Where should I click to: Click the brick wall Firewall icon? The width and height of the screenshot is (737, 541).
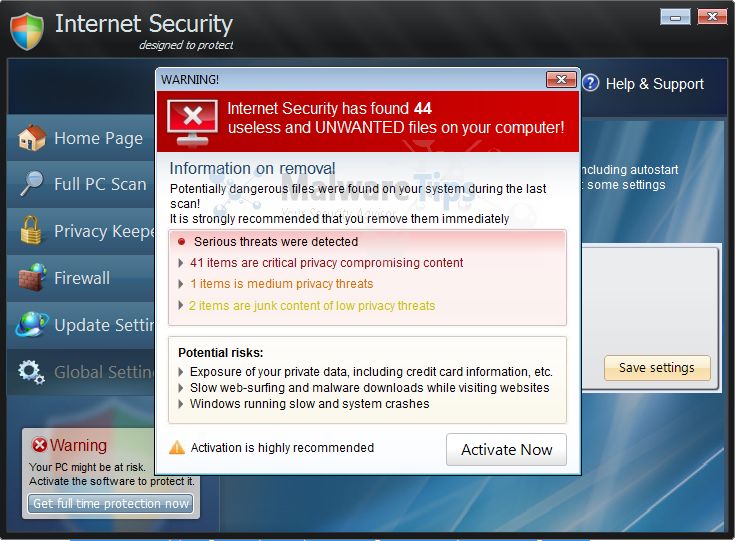(32, 277)
